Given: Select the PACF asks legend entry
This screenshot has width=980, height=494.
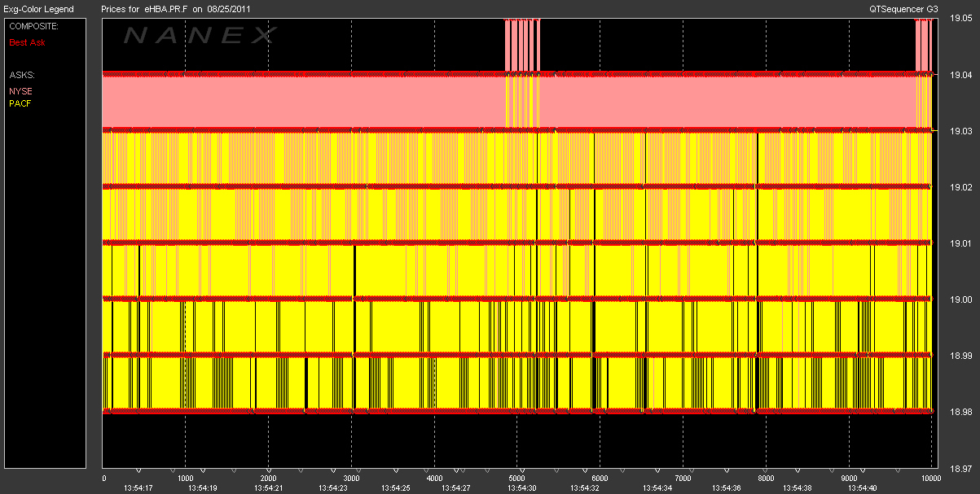Looking at the screenshot, I should point(20,103).
